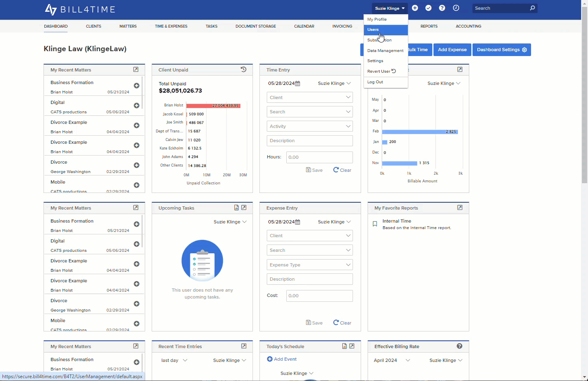The height and width of the screenshot is (381, 588).
Task: Click Save in the Expense Entry widget
Action: click(314, 323)
